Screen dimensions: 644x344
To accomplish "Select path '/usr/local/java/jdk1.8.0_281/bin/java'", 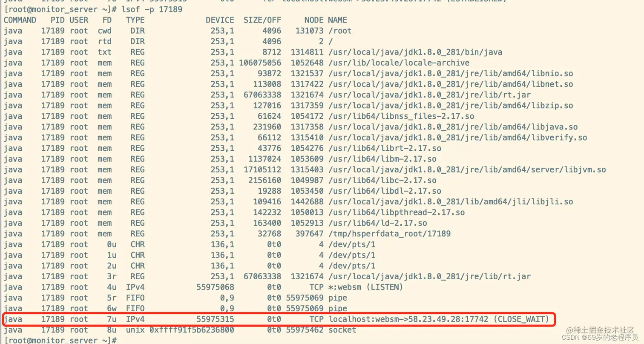I will tap(415, 52).
